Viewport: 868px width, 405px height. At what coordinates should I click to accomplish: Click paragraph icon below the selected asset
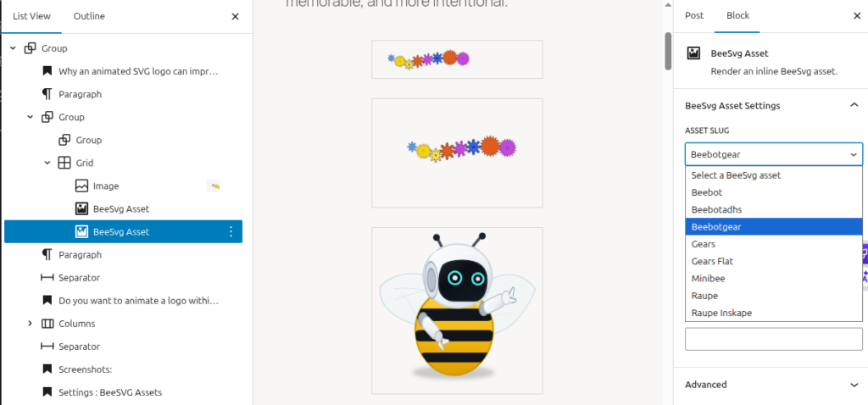coord(47,255)
